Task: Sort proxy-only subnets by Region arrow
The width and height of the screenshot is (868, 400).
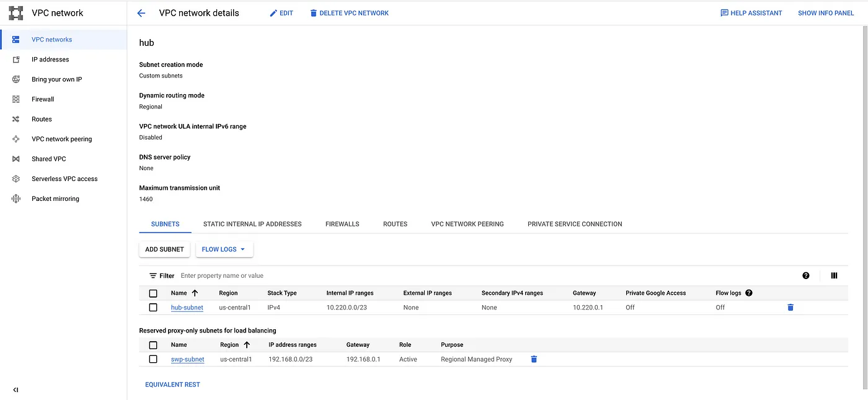Action: click(247, 345)
